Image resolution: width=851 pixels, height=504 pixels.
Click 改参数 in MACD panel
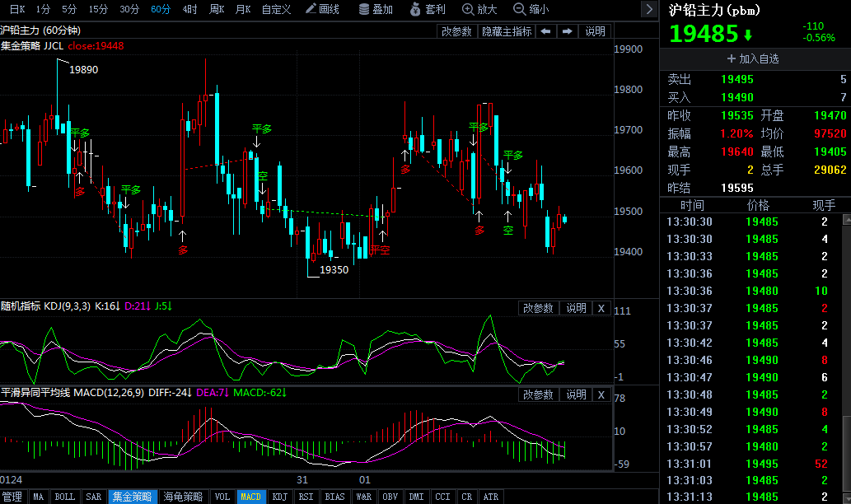538,394
